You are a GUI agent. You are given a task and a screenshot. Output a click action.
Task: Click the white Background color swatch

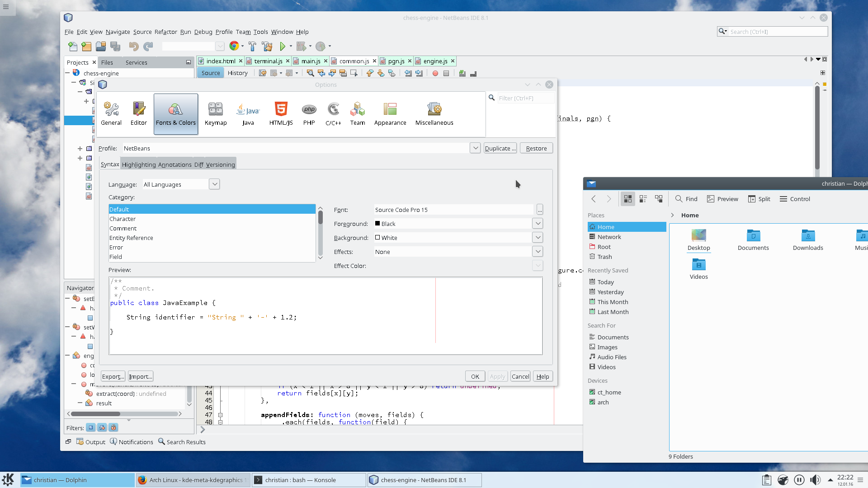(377, 238)
